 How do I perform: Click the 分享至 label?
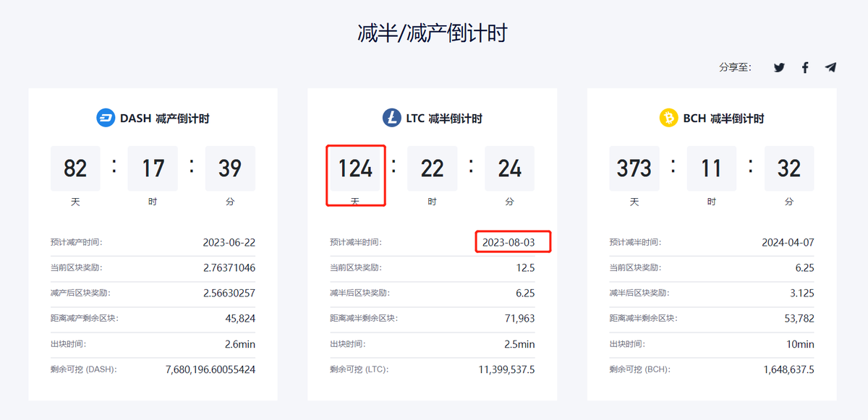point(735,67)
